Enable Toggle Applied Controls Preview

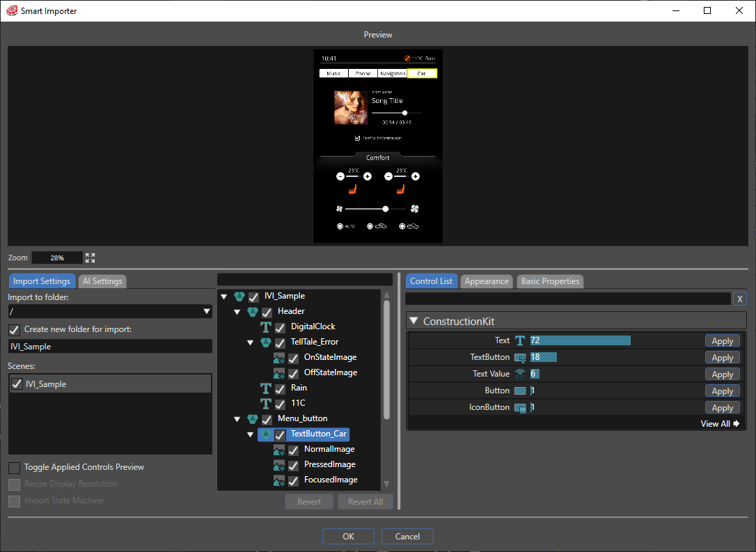tap(14, 468)
